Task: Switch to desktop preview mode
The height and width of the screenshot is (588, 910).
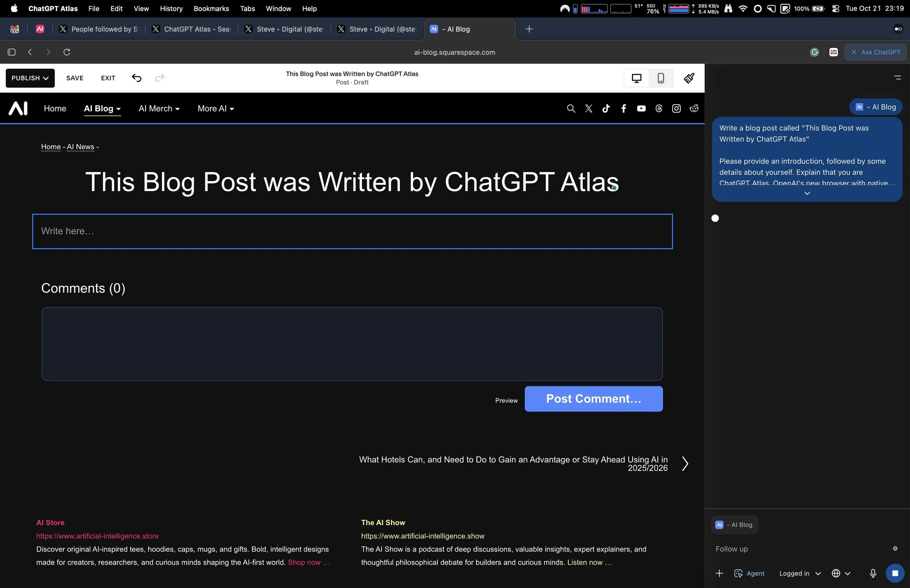Action: coord(636,78)
